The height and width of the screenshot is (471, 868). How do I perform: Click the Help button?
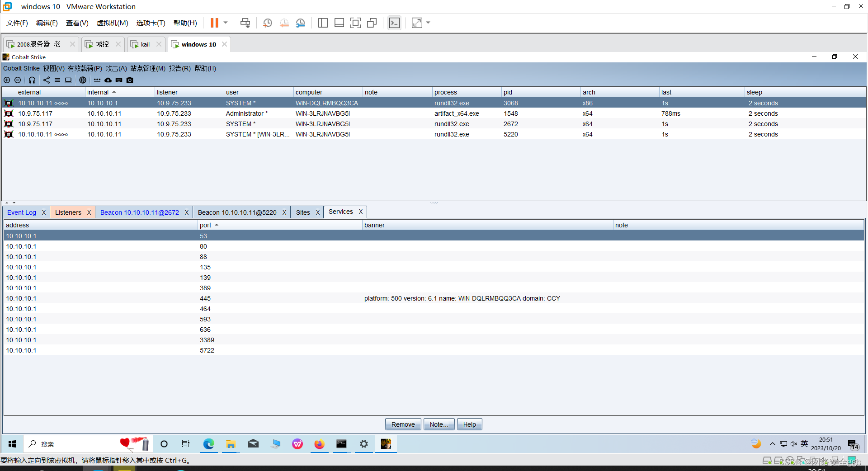[x=470, y=424]
